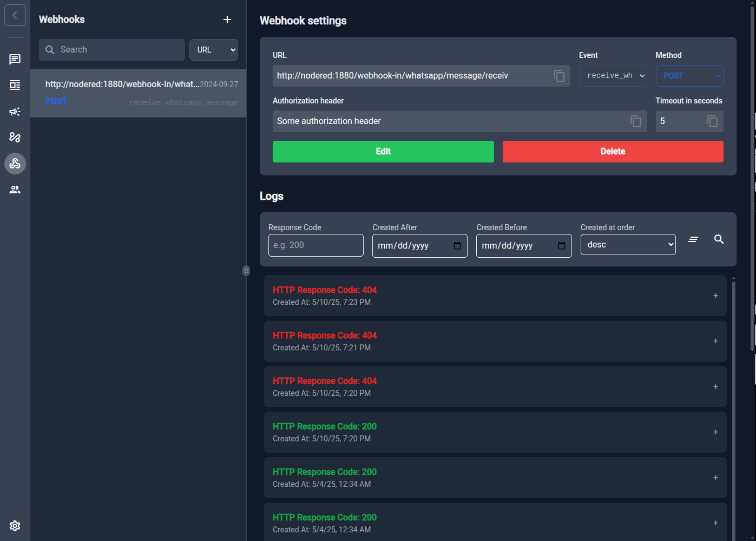Image resolution: width=756 pixels, height=541 pixels.
Task: Open the automations section in the sidebar
Action: [x=15, y=137]
